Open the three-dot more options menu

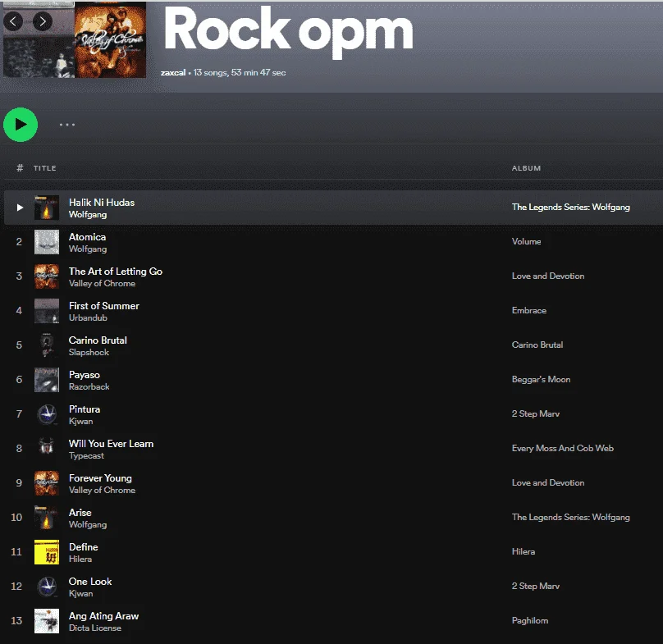click(x=67, y=125)
